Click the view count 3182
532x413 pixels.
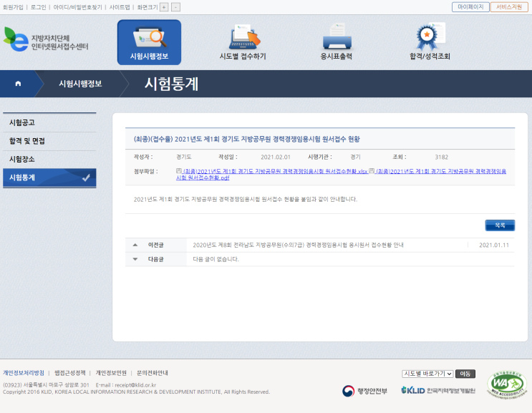pyautogui.click(x=441, y=157)
